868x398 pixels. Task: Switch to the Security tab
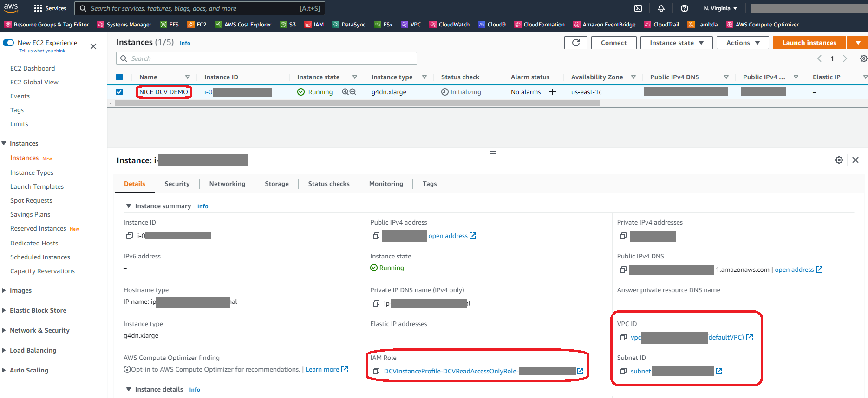[x=177, y=184]
